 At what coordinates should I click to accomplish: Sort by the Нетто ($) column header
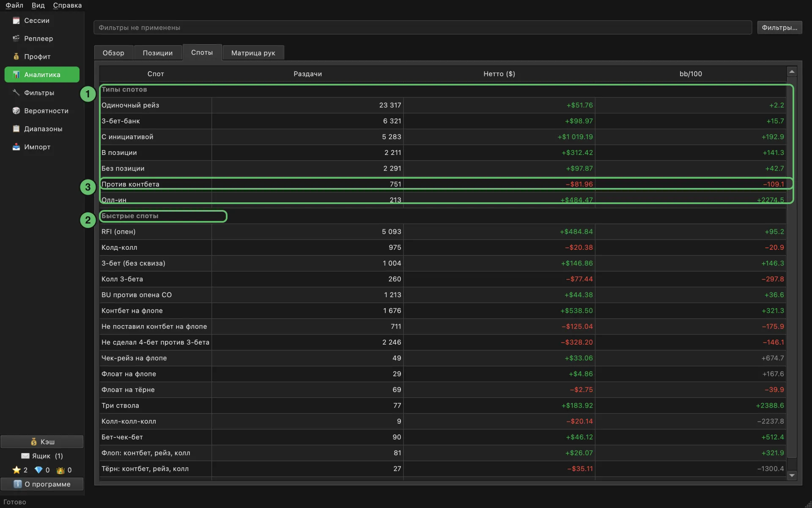pos(499,74)
